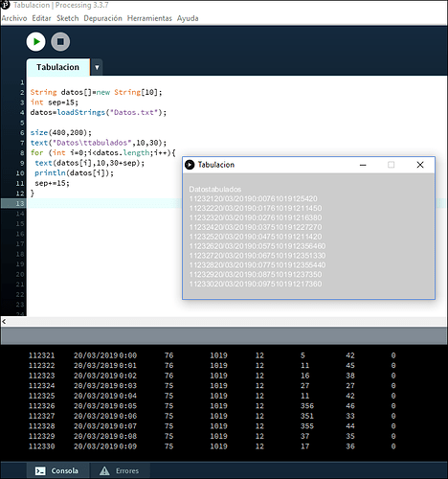Screen dimensions: 448x479
Task: Close the Tabulacion output window
Action: coord(420,165)
